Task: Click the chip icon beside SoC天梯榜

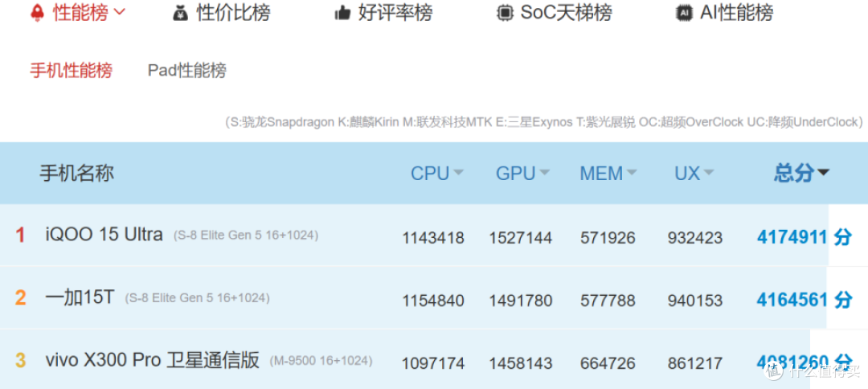Action: click(x=504, y=13)
